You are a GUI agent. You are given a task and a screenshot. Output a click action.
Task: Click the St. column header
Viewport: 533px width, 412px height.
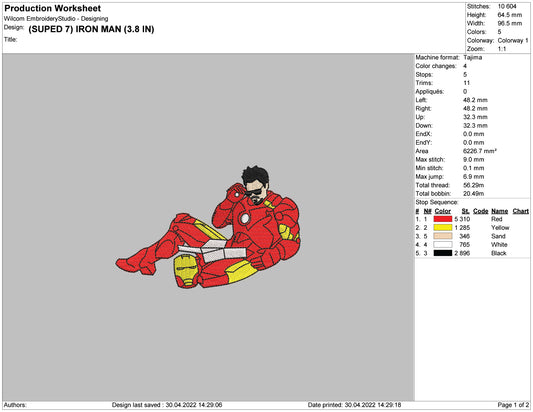click(x=465, y=211)
